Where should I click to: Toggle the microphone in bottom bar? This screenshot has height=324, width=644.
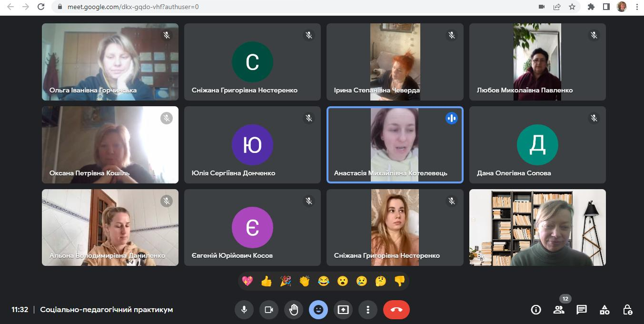pyautogui.click(x=244, y=310)
